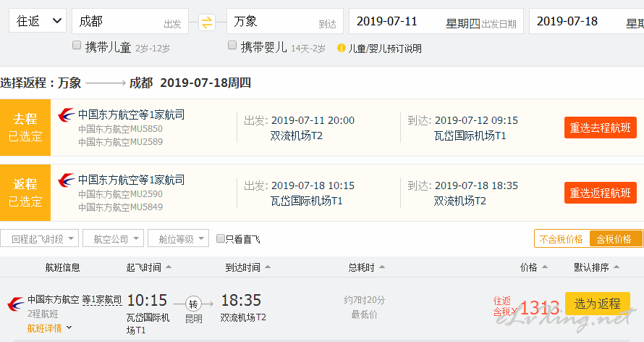Image resolution: width=644 pixels, height=342 pixels.
Task: Click the 成都 departure city field
Action: (x=130, y=21)
